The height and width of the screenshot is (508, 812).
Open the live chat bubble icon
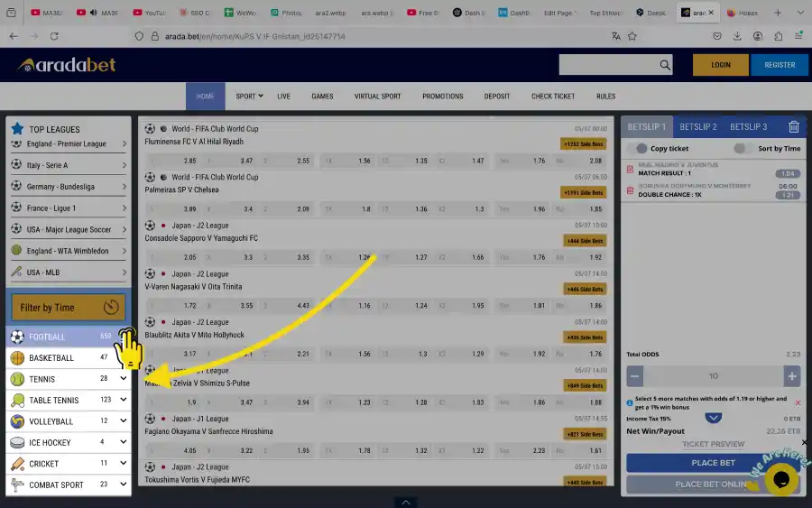pyautogui.click(x=781, y=478)
